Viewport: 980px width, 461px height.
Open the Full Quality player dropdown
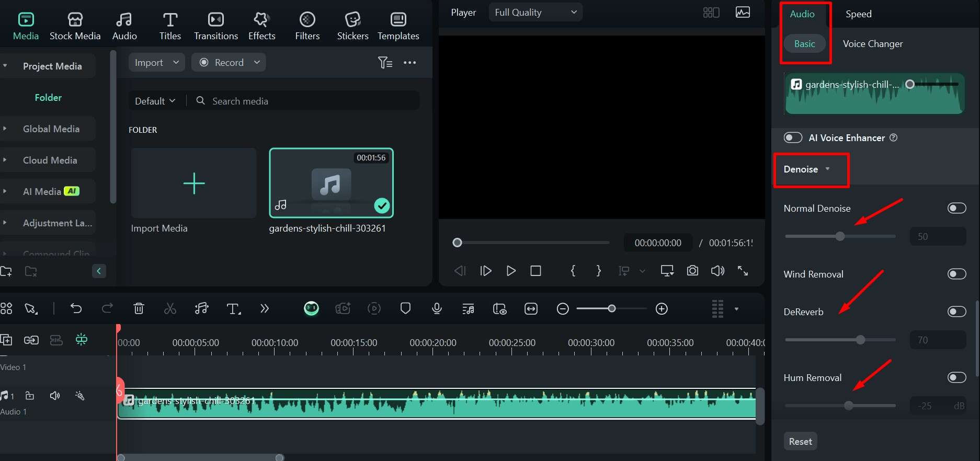535,12
